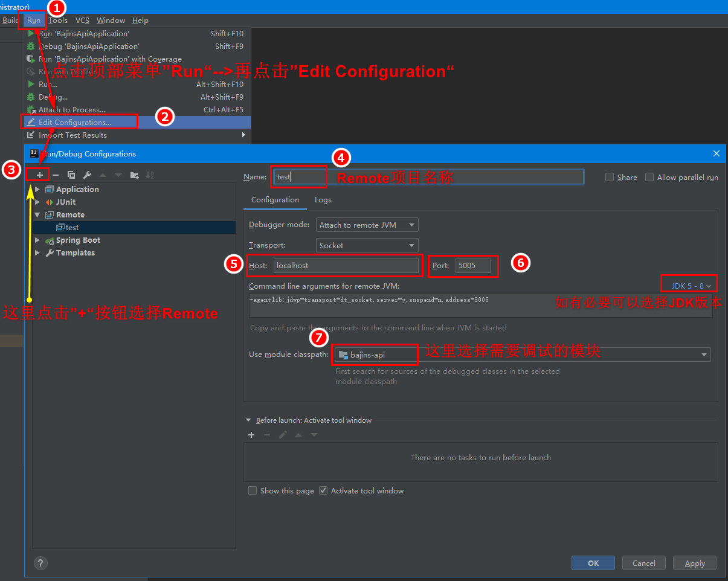Viewport: 728px width, 581px height.
Task: Open the Debugger mode dropdown
Action: pyautogui.click(x=367, y=225)
